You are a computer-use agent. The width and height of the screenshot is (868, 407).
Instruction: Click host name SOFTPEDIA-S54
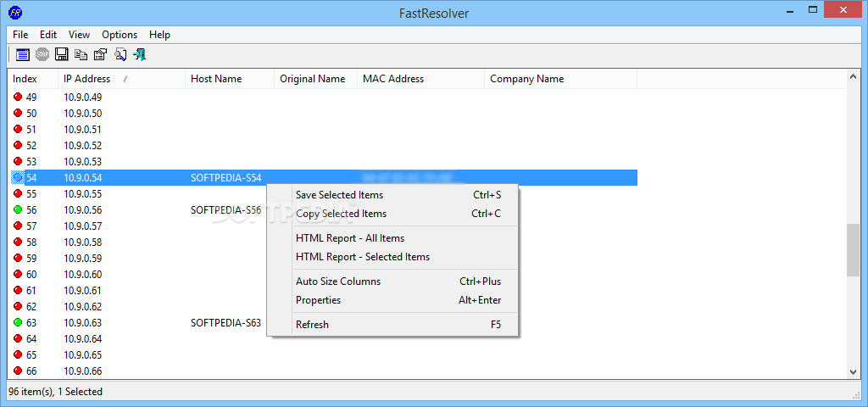225,178
